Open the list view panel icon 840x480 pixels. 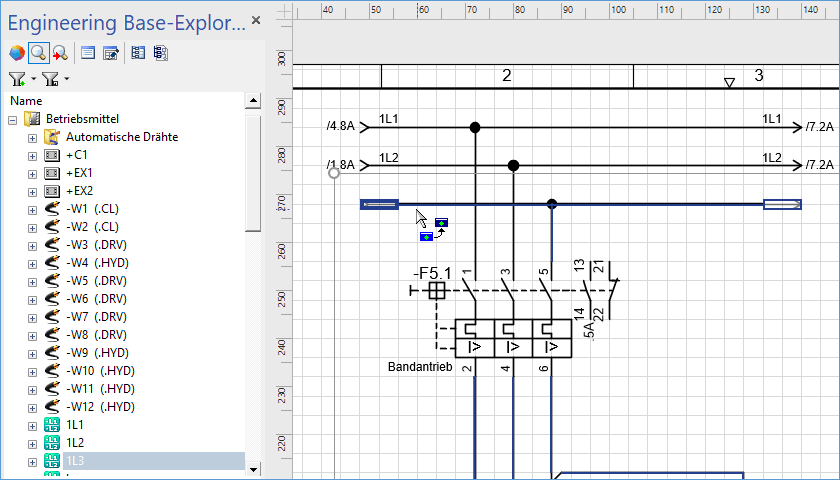pos(88,53)
